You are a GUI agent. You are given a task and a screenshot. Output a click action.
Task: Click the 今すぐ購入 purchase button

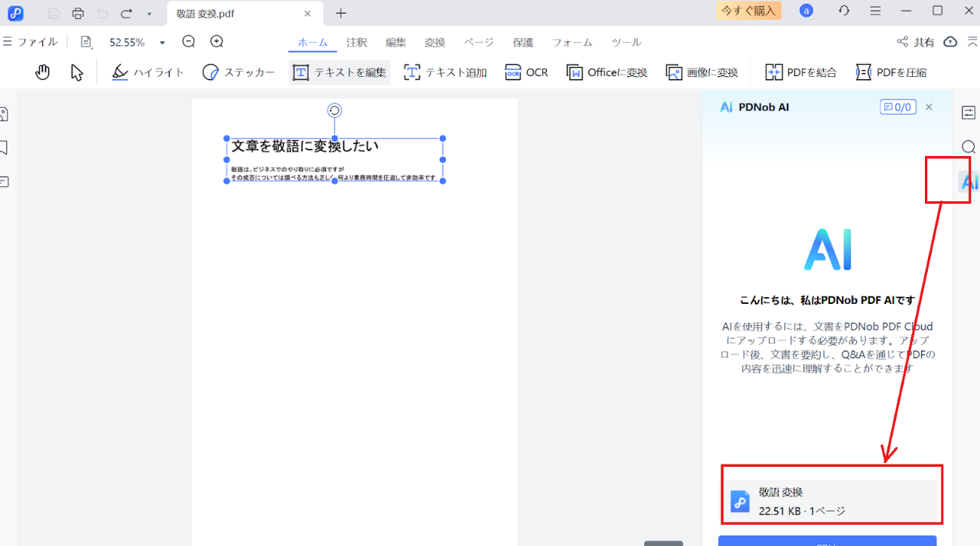pyautogui.click(x=748, y=11)
